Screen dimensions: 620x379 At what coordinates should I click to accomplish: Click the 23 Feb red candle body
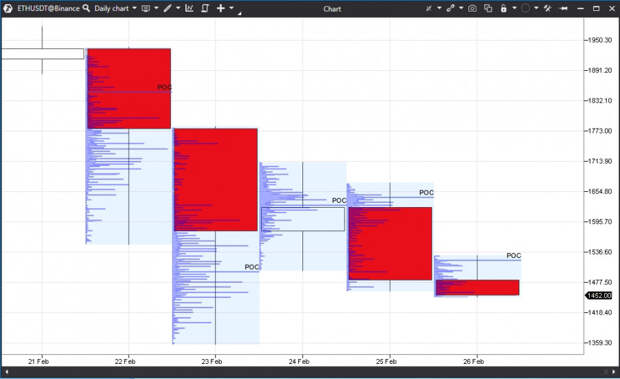(x=216, y=179)
